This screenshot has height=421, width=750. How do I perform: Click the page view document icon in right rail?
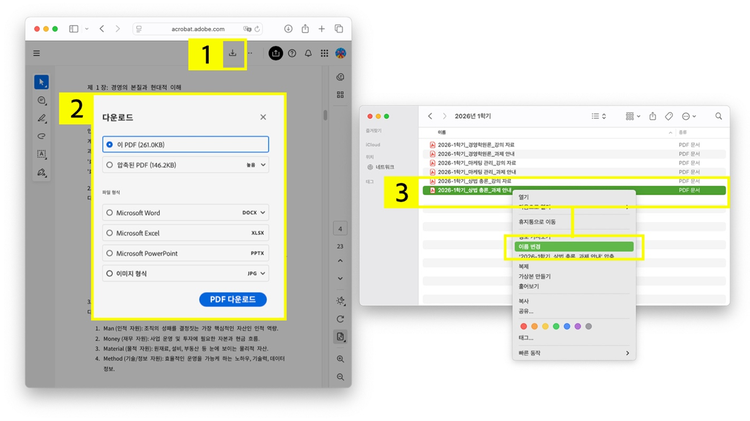click(x=340, y=337)
